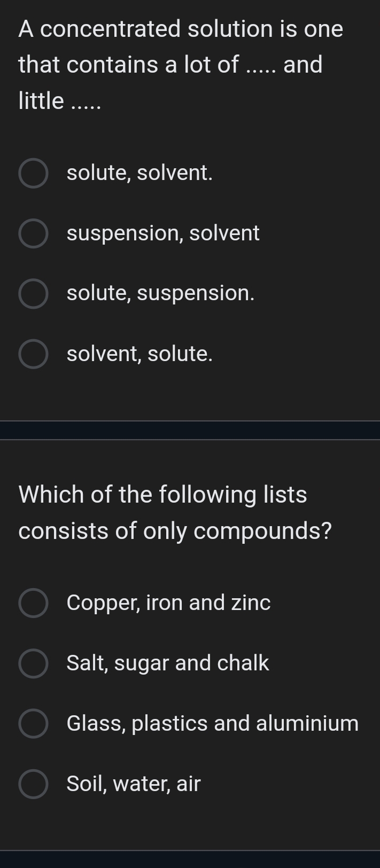Viewport: 380px width, 868px height.
Task: Click the 'solute, suspension.' answer text
Action: (160, 293)
